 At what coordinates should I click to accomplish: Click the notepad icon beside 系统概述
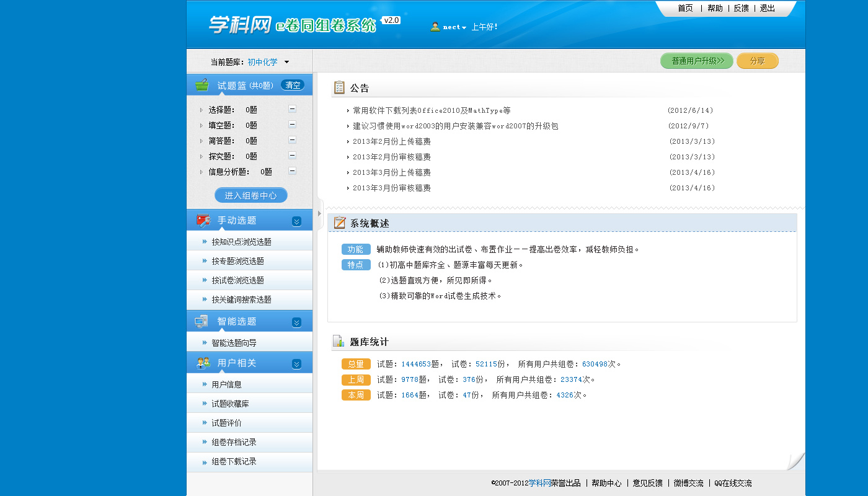340,223
